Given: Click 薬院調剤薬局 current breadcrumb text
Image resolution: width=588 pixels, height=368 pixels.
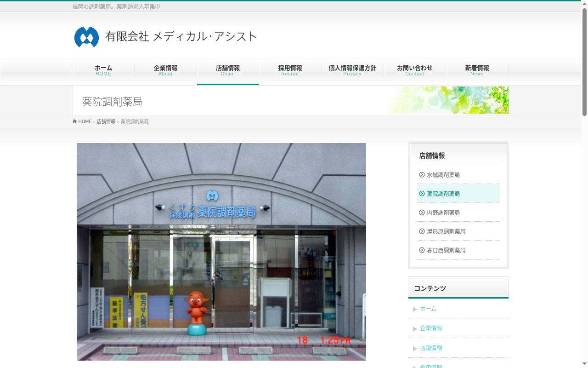Looking at the screenshot, I should pyautogui.click(x=135, y=121).
